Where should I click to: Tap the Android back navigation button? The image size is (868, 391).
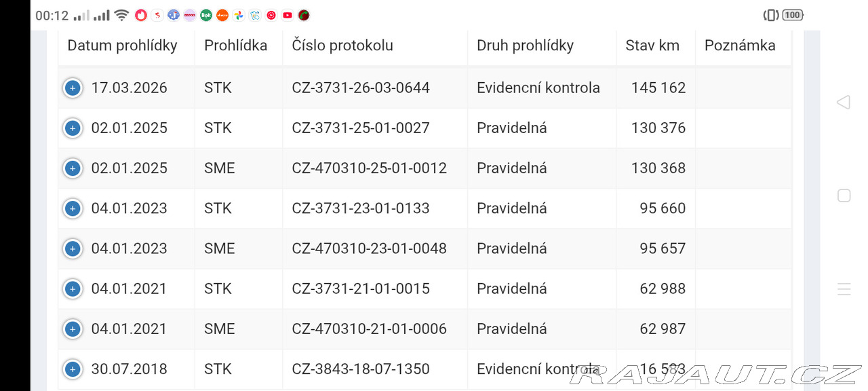(844, 103)
